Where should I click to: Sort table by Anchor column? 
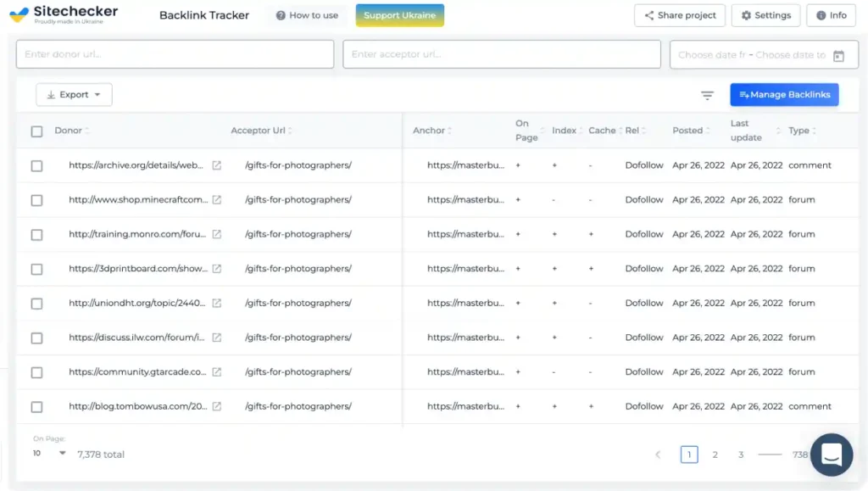coord(432,131)
